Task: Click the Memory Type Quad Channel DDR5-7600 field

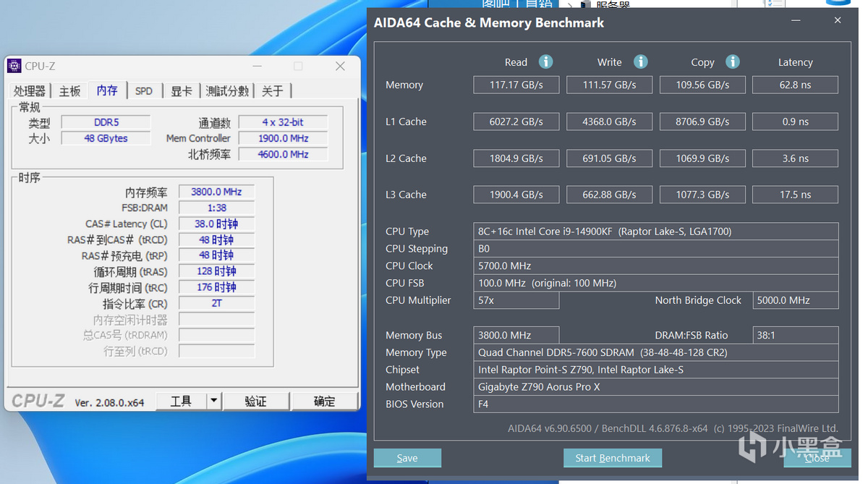Action: point(656,352)
